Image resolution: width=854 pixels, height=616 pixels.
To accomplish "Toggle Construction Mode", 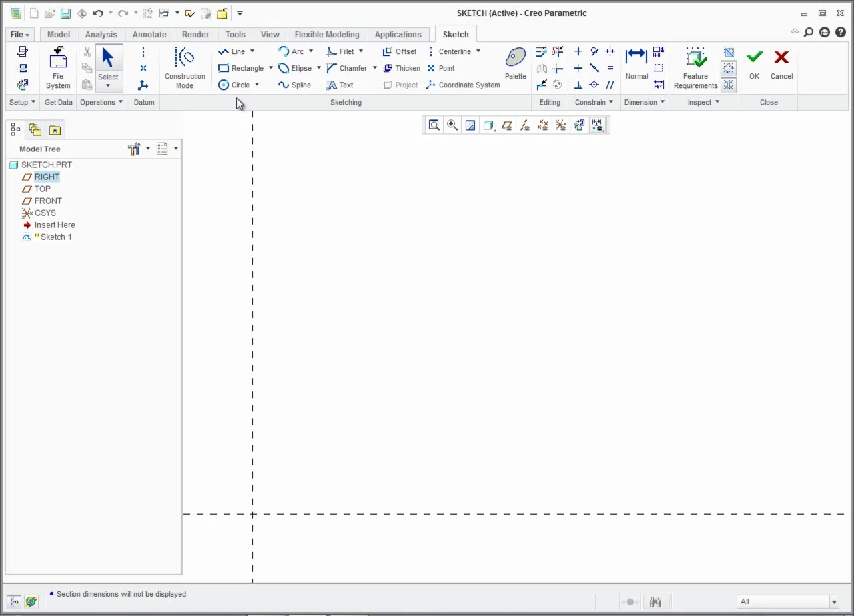I will pos(185,67).
